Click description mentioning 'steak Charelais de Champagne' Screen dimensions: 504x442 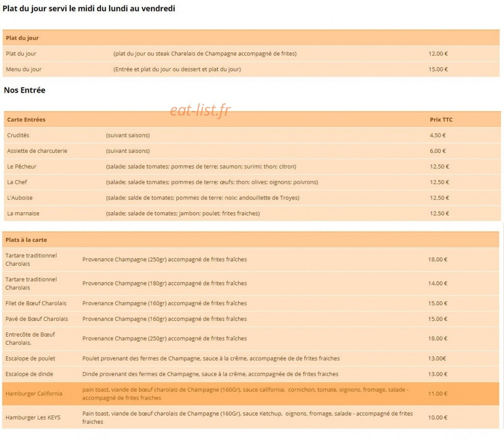point(205,53)
